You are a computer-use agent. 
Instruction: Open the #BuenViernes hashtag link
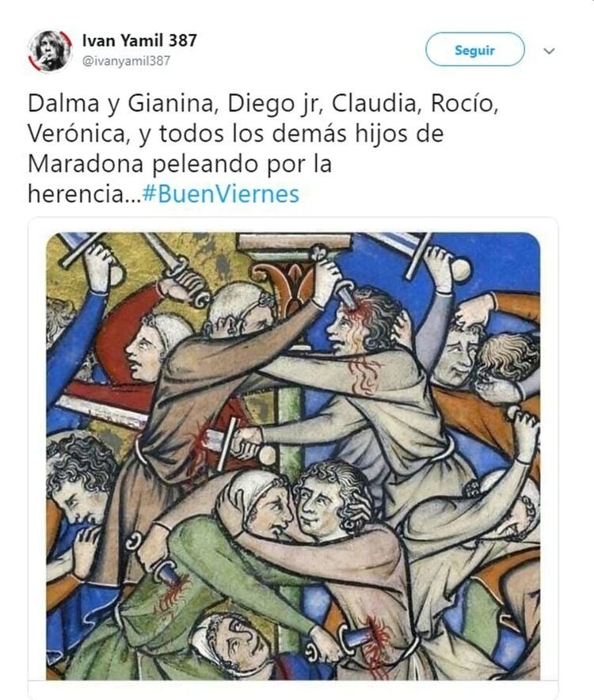pyautogui.click(x=221, y=194)
